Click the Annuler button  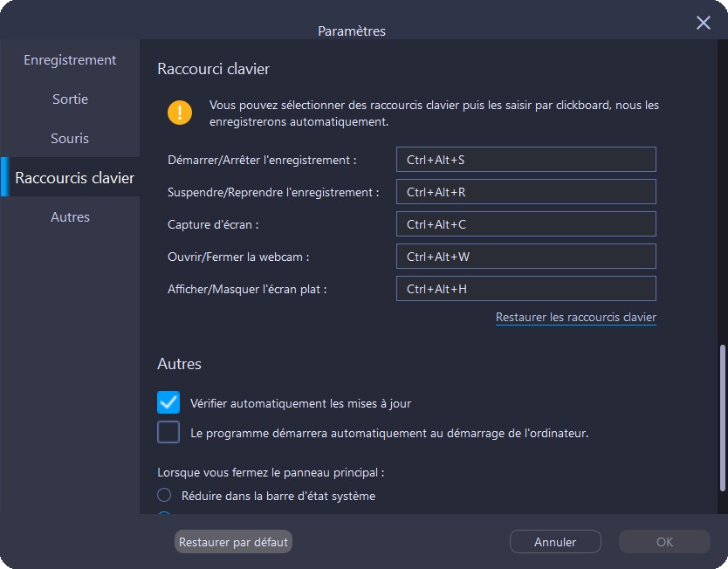[555, 542]
